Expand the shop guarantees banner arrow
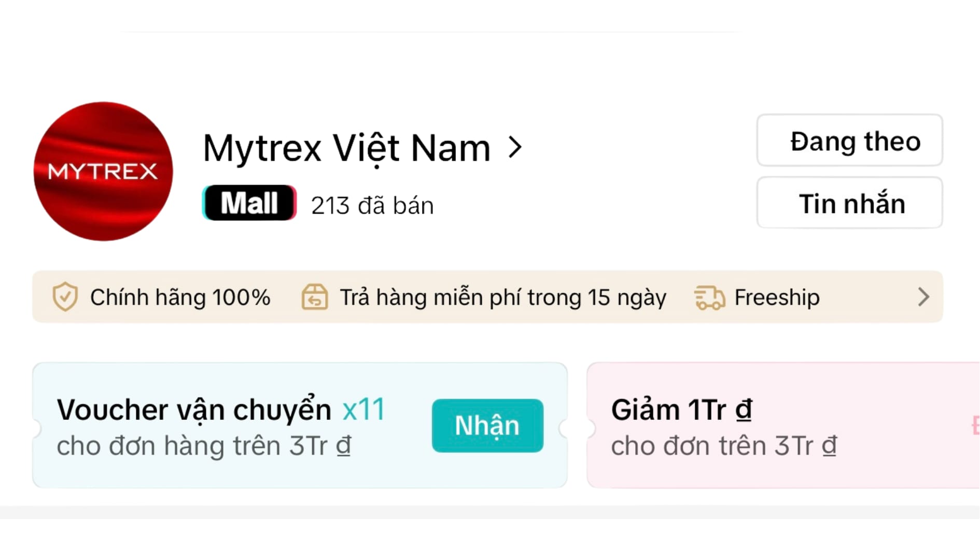Viewport: 980px width, 551px height. pos(923,297)
